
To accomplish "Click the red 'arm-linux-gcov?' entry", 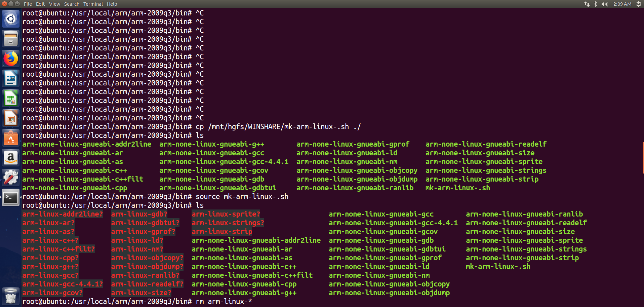I will (x=52, y=293).
